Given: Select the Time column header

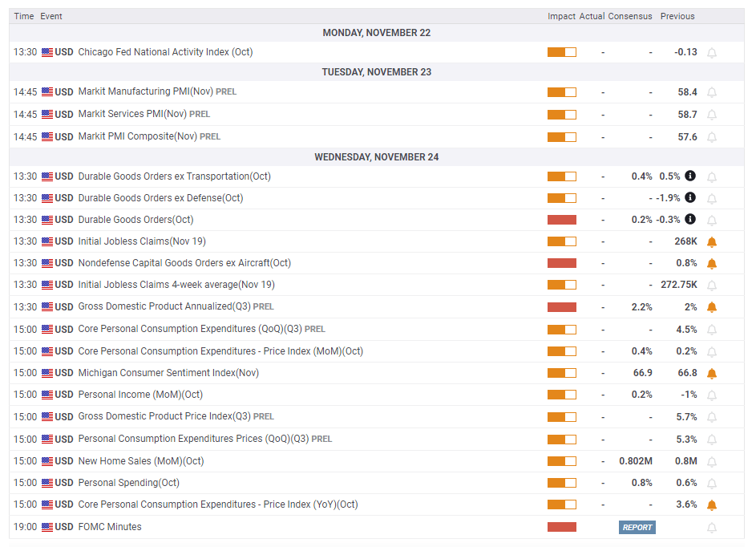Looking at the screenshot, I should pyautogui.click(x=24, y=16).
